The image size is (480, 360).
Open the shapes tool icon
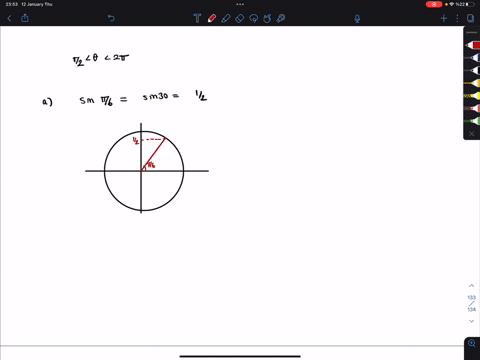coord(267,18)
